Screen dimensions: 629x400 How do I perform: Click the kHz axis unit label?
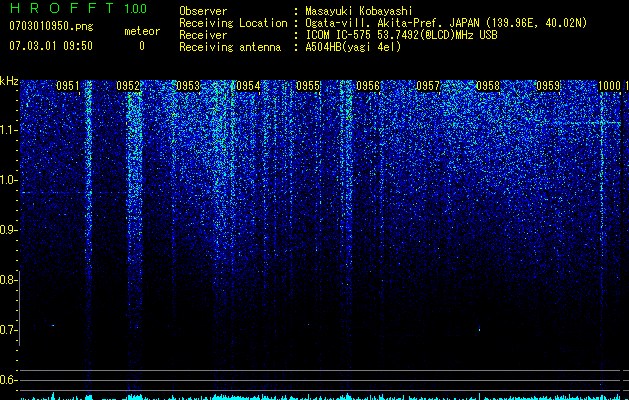tap(9, 81)
